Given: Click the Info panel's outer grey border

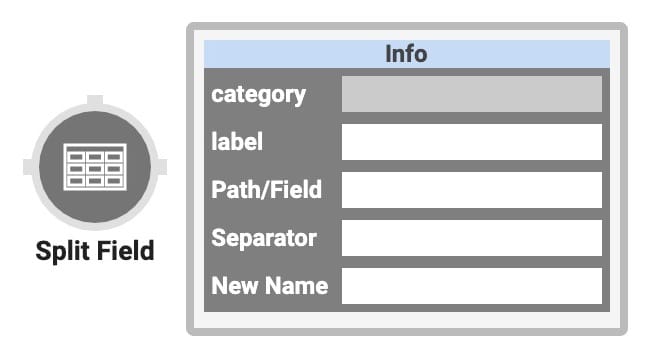Looking at the screenshot, I should (407, 26).
